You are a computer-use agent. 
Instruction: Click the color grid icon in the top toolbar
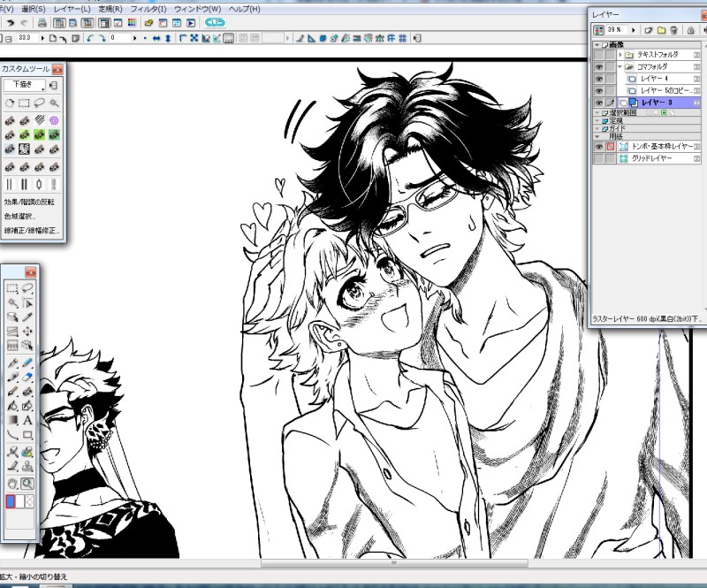pos(132,23)
